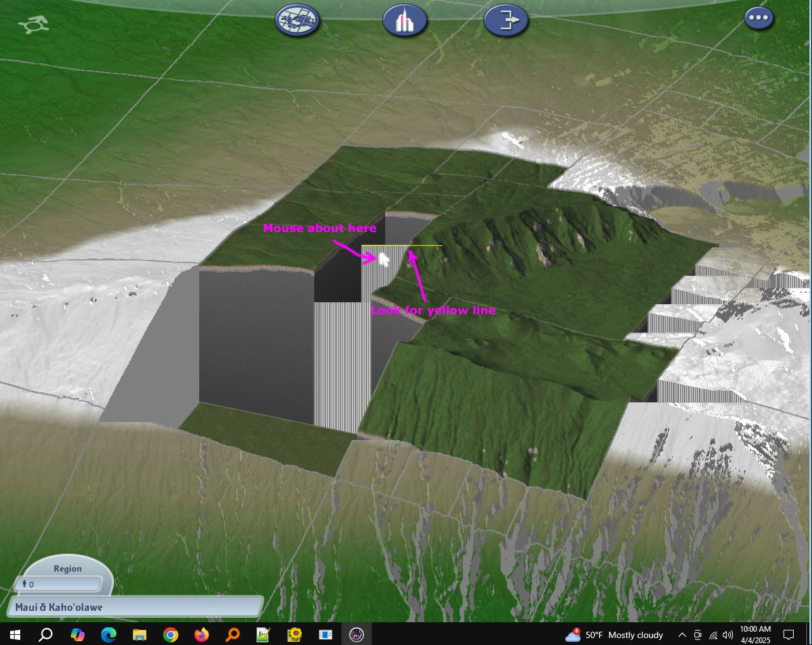The height and width of the screenshot is (645, 812).
Task: Open the three-dots more options button
Action: (x=758, y=18)
